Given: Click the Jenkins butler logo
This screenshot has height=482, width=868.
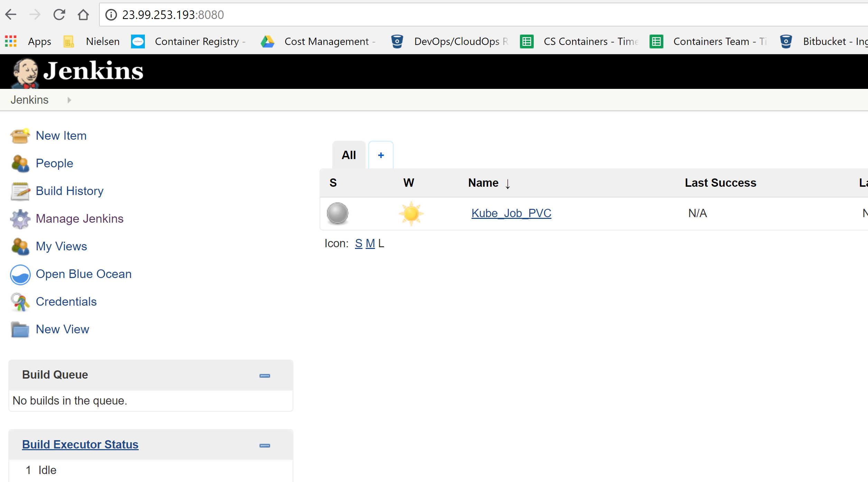Looking at the screenshot, I should tap(25, 72).
